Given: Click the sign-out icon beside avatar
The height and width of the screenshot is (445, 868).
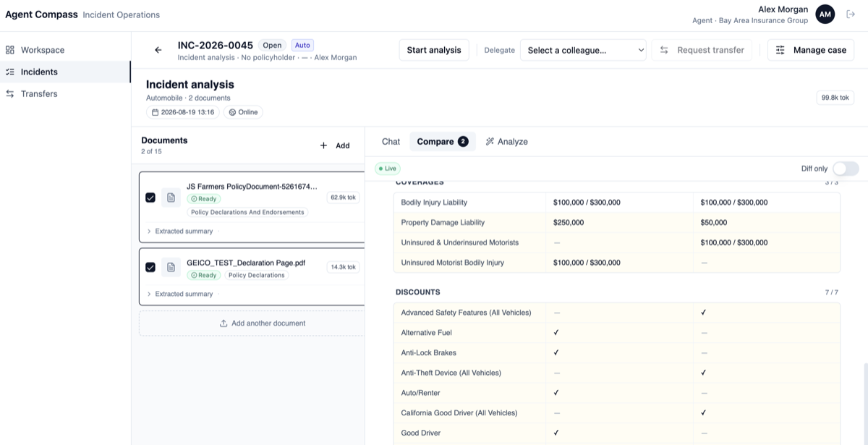Looking at the screenshot, I should (x=849, y=14).
